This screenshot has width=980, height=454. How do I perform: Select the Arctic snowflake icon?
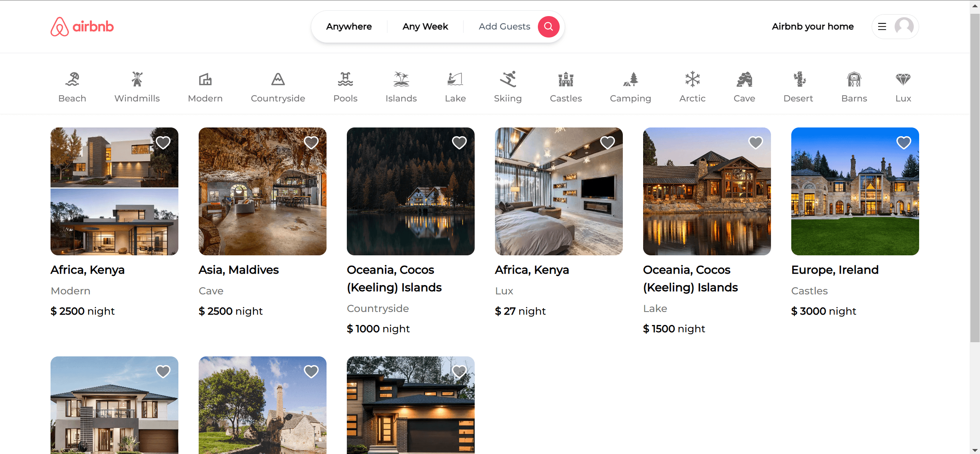click(693, 79)
